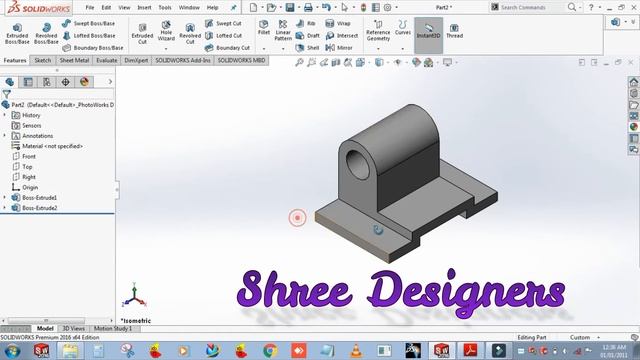Open the Options gear icon
The width and height of the screenshot is (640, 360).
tap(387, 7)
